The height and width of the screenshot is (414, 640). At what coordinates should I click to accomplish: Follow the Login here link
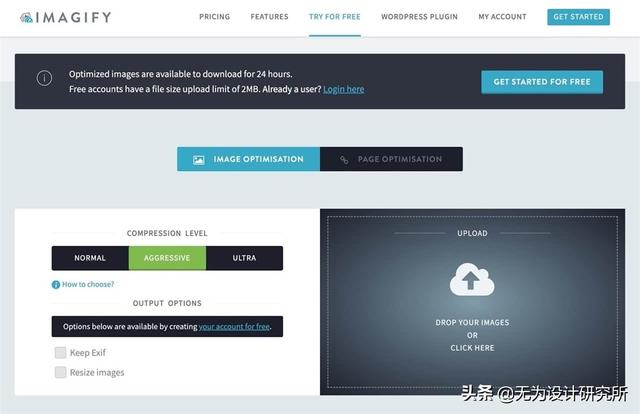[344, 89]
